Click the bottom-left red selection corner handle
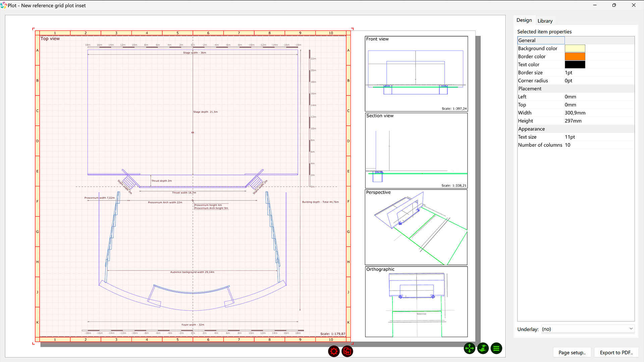644x362 pixels. click(34, 343)
